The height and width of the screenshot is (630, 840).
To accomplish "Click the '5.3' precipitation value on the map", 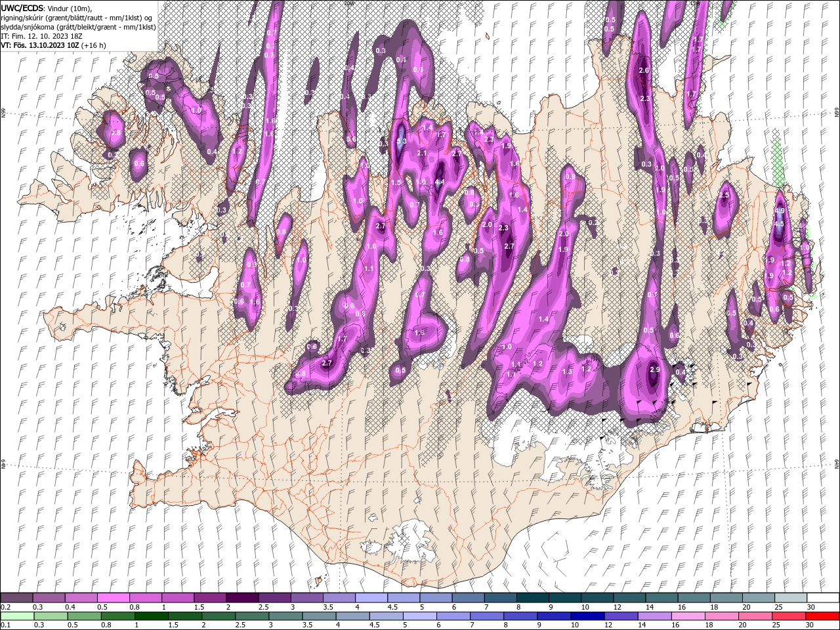I will 402,141.
